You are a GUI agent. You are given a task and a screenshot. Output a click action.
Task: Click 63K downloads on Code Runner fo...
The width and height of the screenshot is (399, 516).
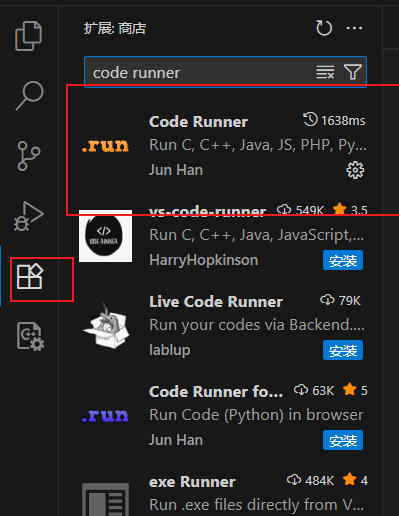pos(314,390)
